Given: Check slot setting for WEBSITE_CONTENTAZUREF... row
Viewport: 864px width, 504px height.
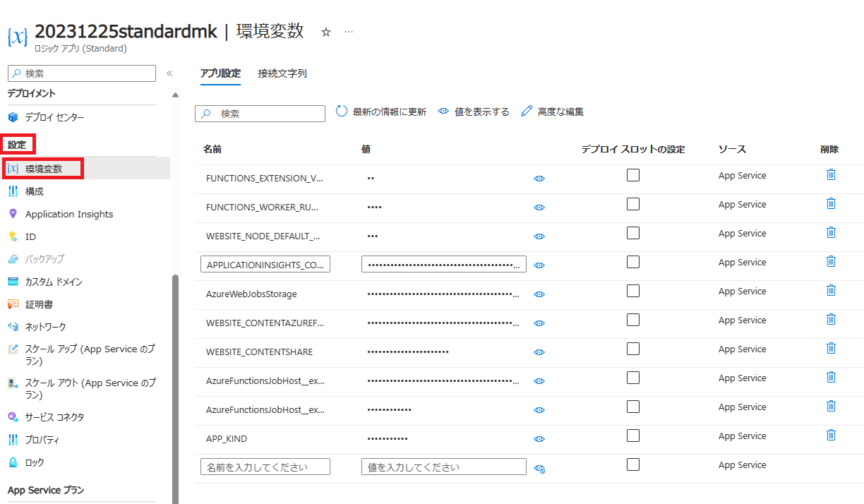Looking at the screenshot, I should click(633, 320).
